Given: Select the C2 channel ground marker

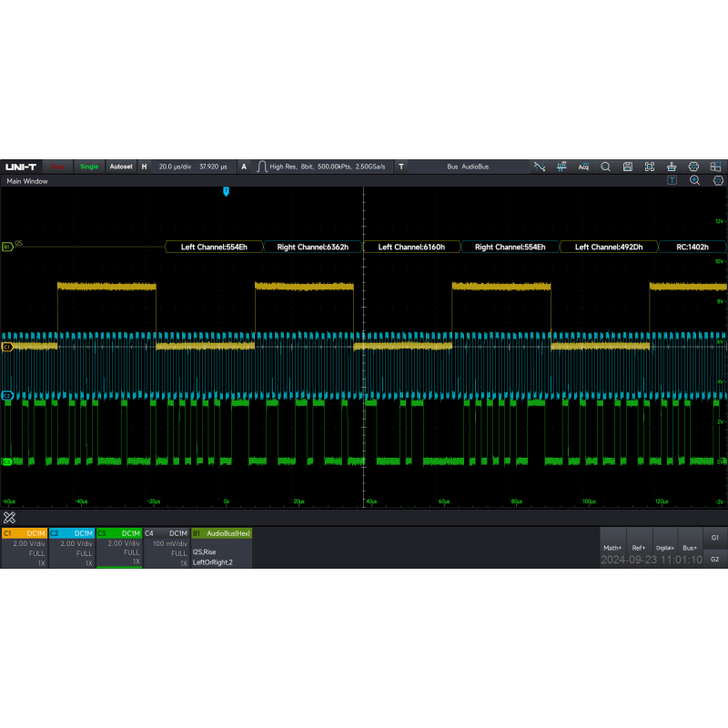Looking at the screenshot, I should tap(7, 396).
